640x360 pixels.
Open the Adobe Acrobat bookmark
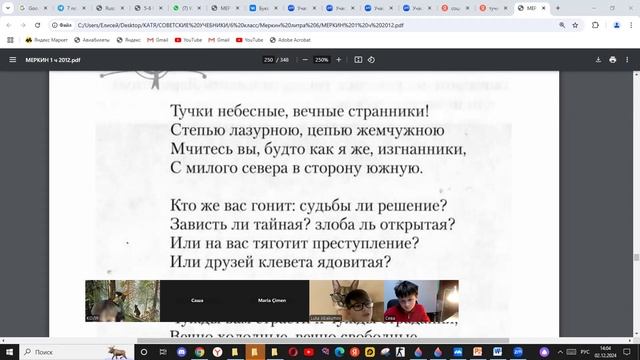point(290,40)
